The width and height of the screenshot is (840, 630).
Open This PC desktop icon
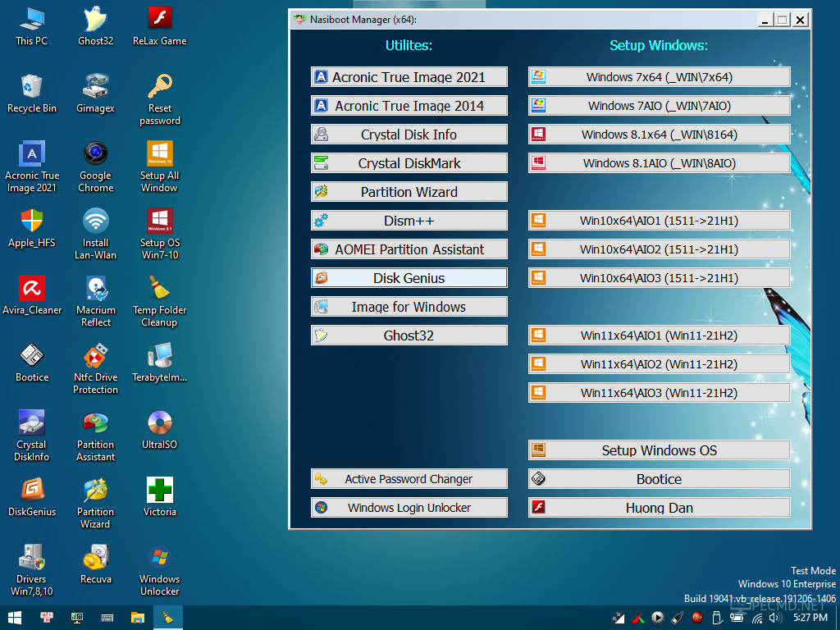(x=32, y=25)
